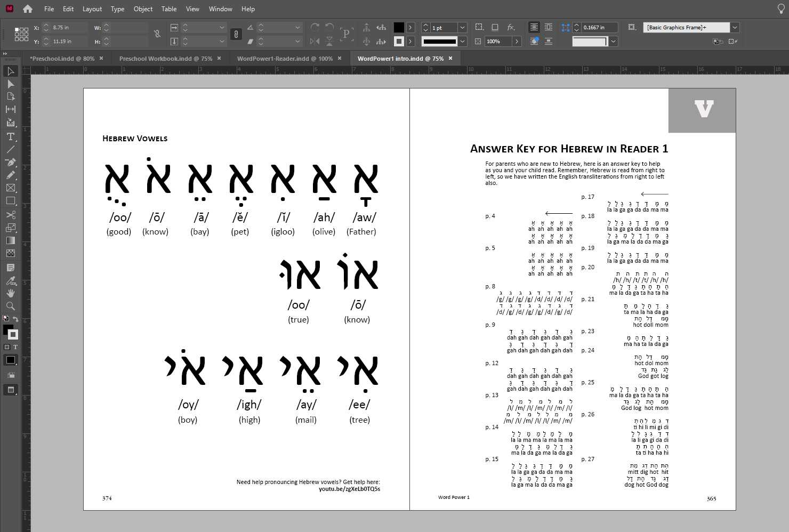Viewport: 789px width, 532px height.
Task: Toggle Formatting Affects Text button
Action: tap(15, 347)
